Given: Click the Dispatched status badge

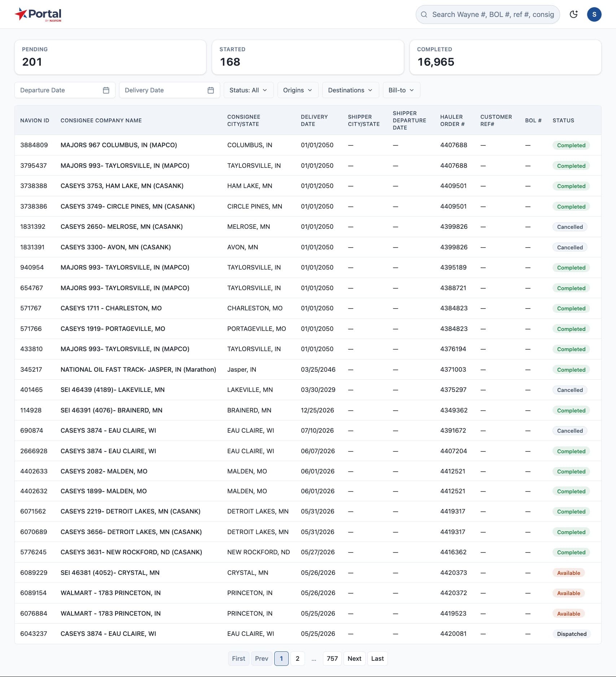Looking at the screenshot, I should click(x=572, y=634).
